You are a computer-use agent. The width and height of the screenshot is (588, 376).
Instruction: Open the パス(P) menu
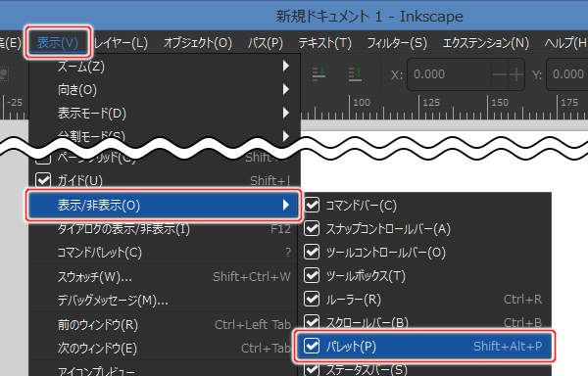[x=266, y=43]
